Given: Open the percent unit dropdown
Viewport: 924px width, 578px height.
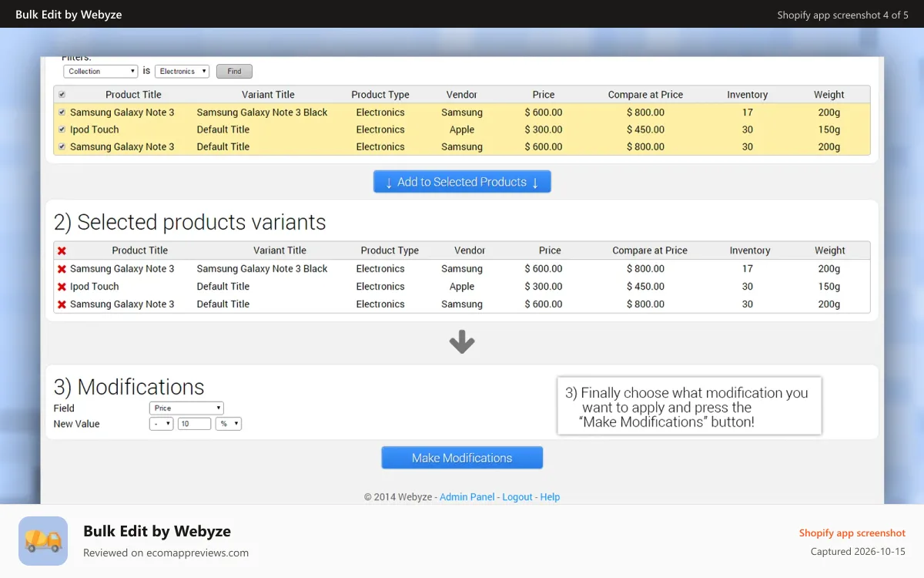Looking at the screenshot, I should pyautogui.click(x=229, y=424).
